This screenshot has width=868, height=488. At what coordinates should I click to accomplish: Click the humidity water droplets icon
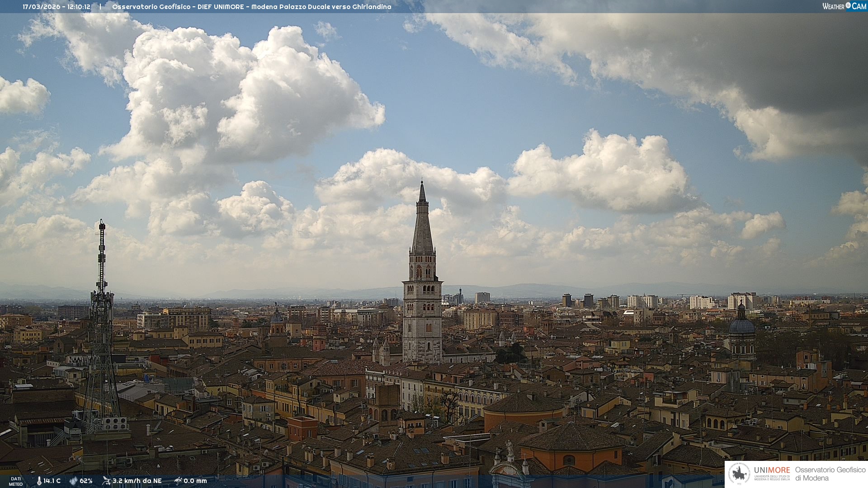click(73, 481)
